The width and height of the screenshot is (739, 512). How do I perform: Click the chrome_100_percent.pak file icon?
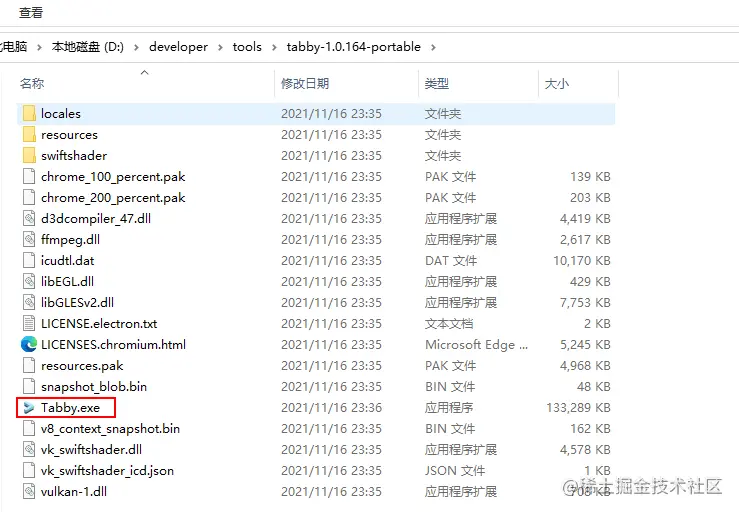click(x=29, y=177)
